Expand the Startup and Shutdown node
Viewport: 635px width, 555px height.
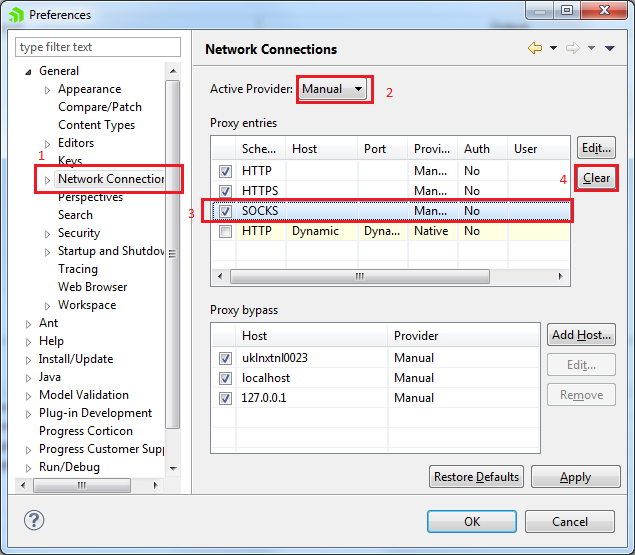(47, 252)
